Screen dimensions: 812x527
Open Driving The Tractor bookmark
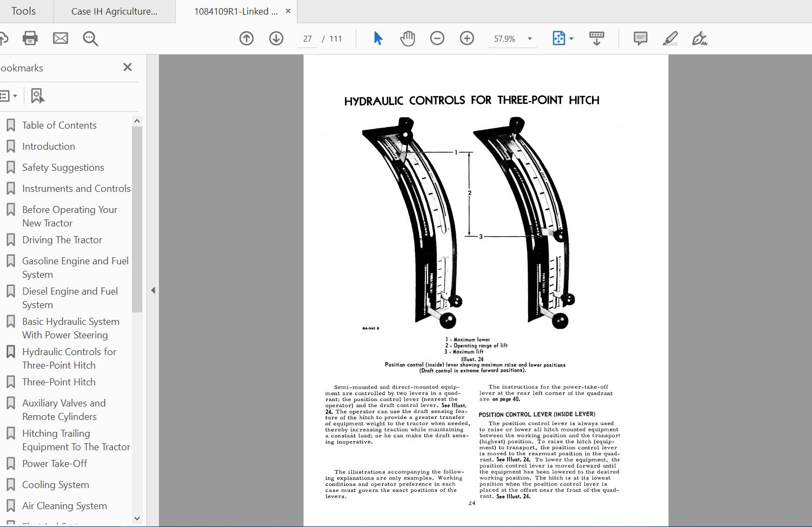pyautogui.click(x=62, y=240)
